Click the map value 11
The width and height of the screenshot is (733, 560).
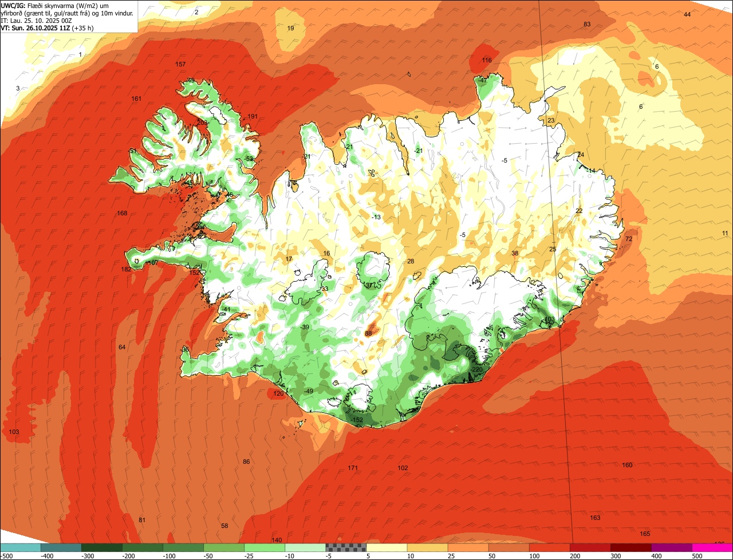click(x=725, y=233)
